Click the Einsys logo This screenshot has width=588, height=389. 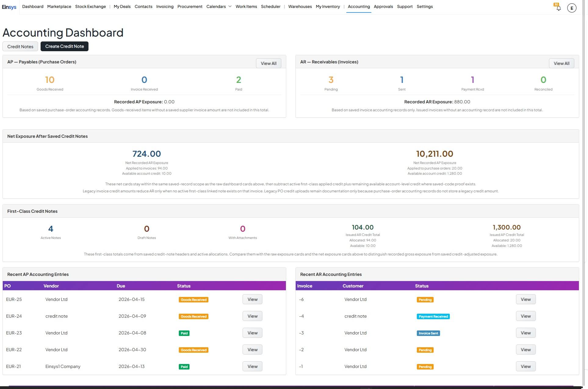(x=9, y=7)
